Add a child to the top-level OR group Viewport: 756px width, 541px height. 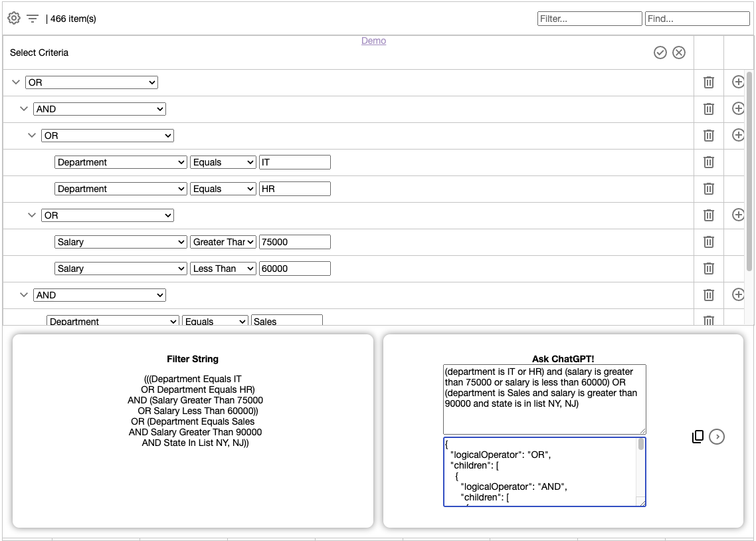[738, 82]
